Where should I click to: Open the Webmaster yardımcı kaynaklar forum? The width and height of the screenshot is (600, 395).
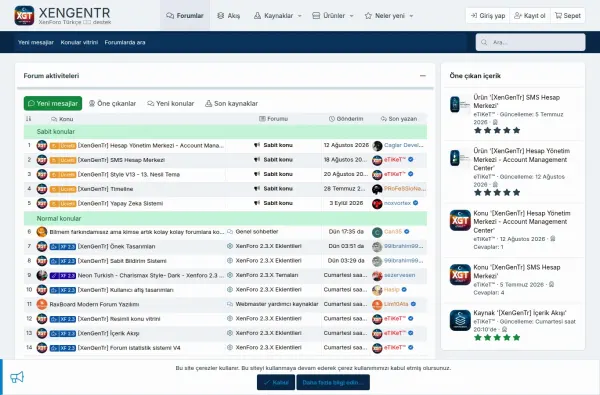pyautogui.click(x=277, y=304)
